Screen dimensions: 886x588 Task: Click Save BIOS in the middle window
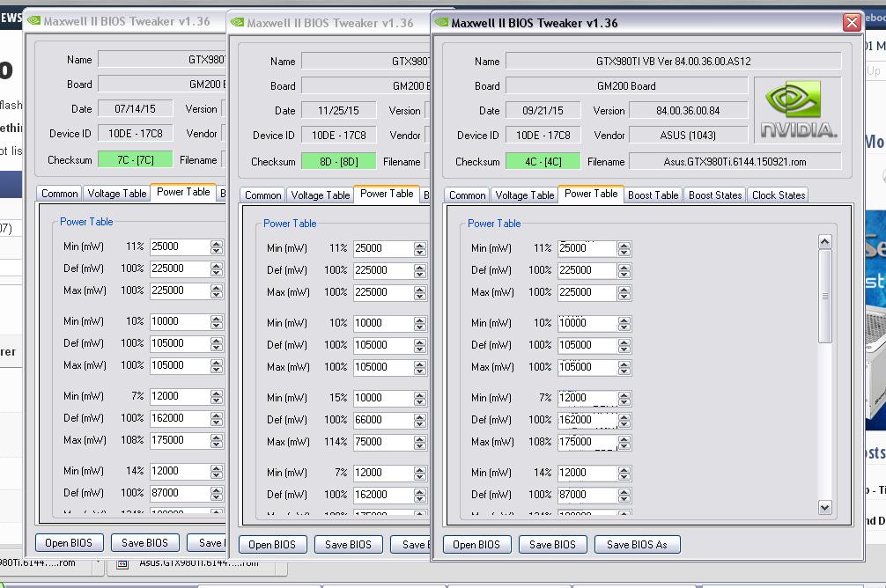point(348,545)
